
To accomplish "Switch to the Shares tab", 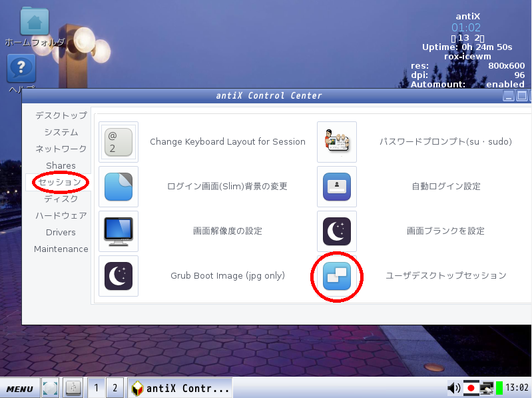I will click(61, 165).
